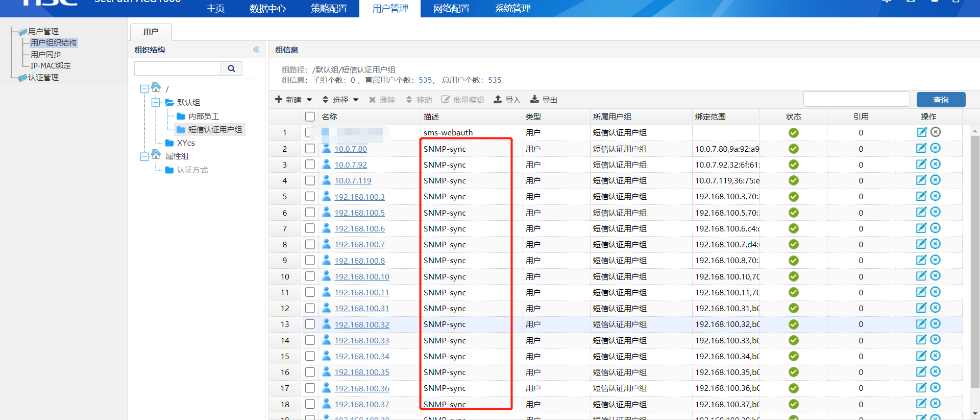Tick the checkbox for user 192.168.100.37

(310, 404)
